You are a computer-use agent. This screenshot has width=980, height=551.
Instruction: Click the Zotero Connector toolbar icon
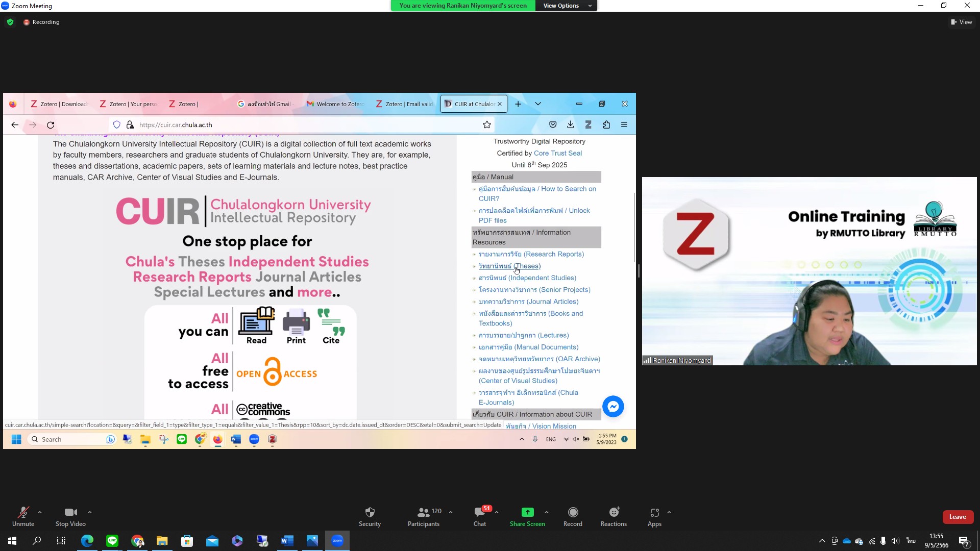click(x=589, y=125)
